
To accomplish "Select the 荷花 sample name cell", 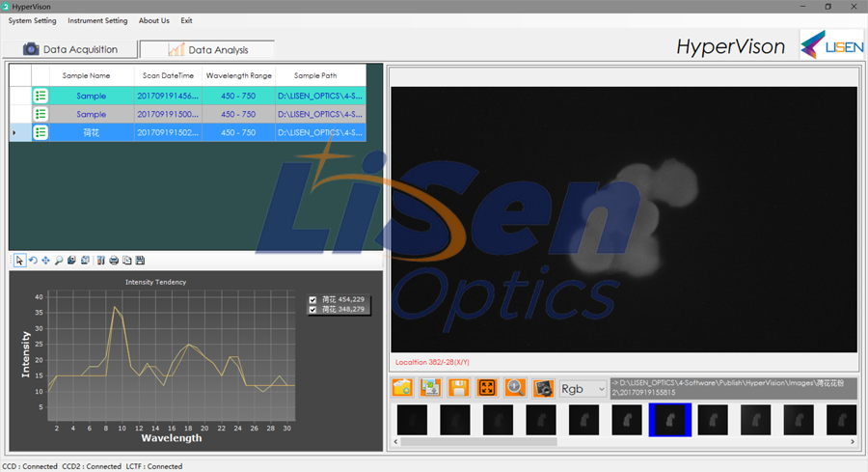I will [92, 132].
